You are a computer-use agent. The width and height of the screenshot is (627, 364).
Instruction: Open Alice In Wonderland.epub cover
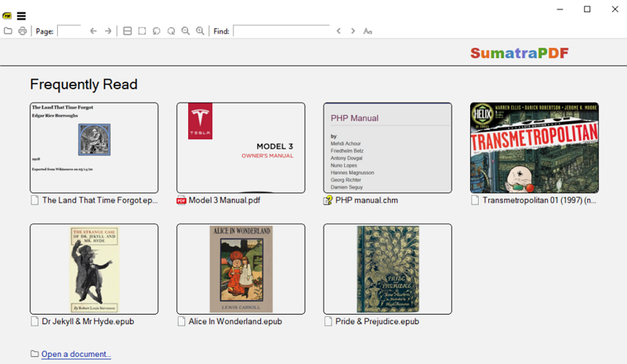tap(241, 268)
